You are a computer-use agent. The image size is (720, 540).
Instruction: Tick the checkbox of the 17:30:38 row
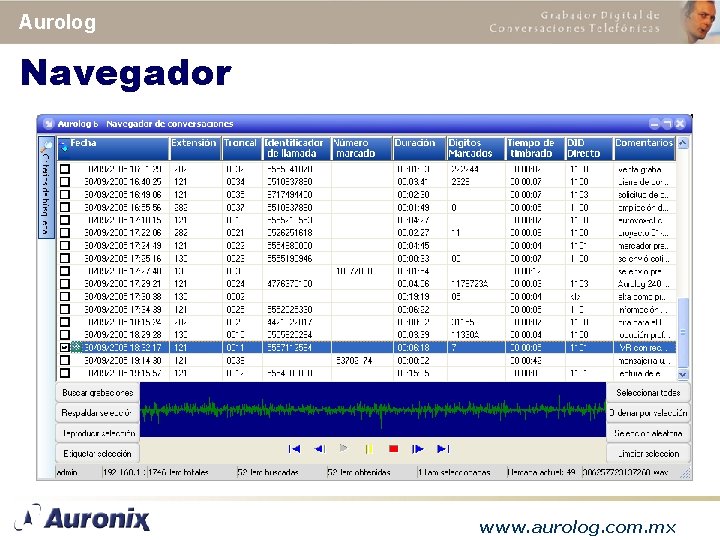pyautogui.click(x=65, y=297)
